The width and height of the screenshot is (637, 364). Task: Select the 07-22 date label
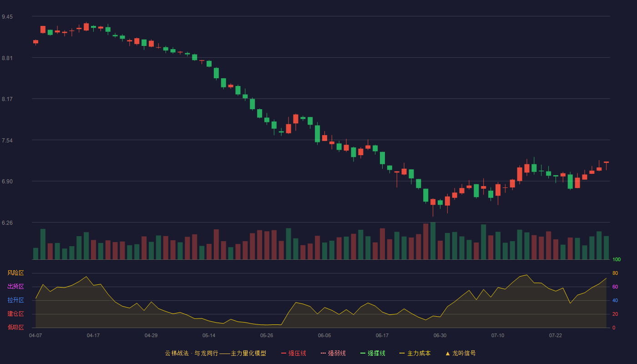point(556,335)
